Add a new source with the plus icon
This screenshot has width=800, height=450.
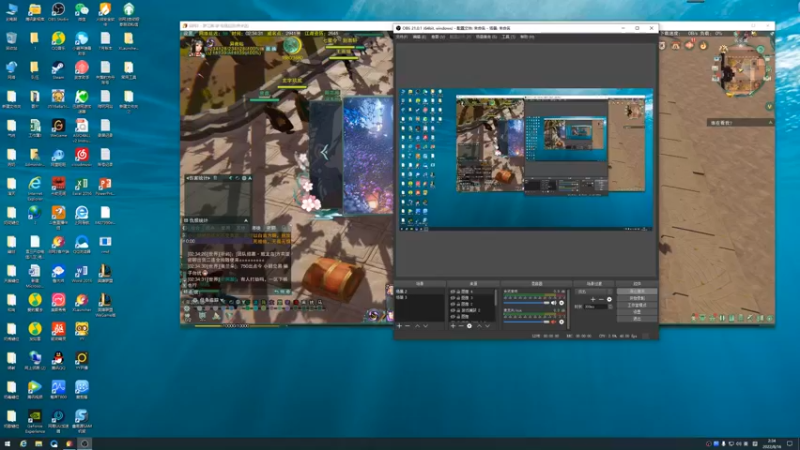453,326
